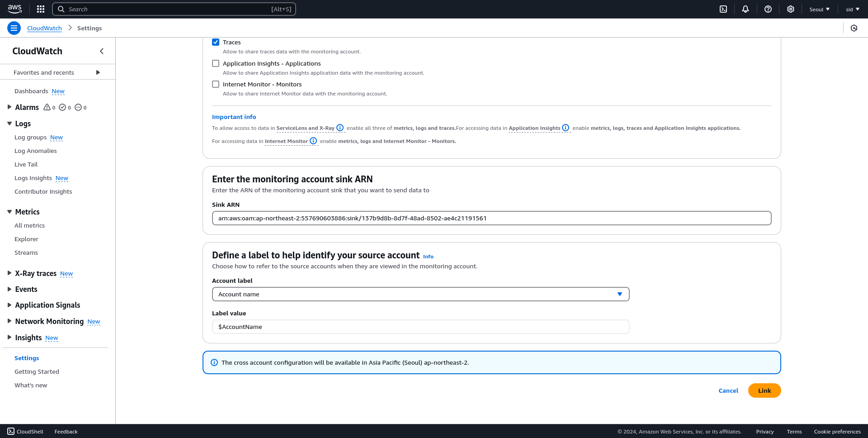Viewport: 868px width, 438px height.
Task: Open Log Anomalies in the sidebar
Action: point(36,151)
